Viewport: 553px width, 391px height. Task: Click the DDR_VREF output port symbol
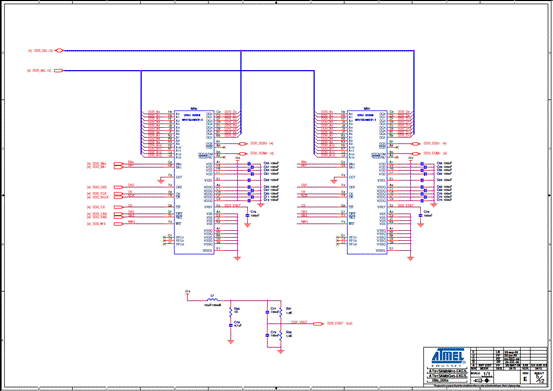pyautogui.click(x=318, y=323)
